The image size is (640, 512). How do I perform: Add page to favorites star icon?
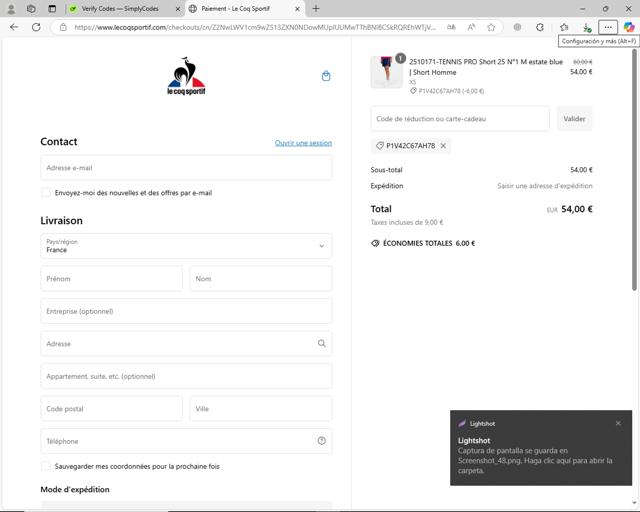point(491,27)
